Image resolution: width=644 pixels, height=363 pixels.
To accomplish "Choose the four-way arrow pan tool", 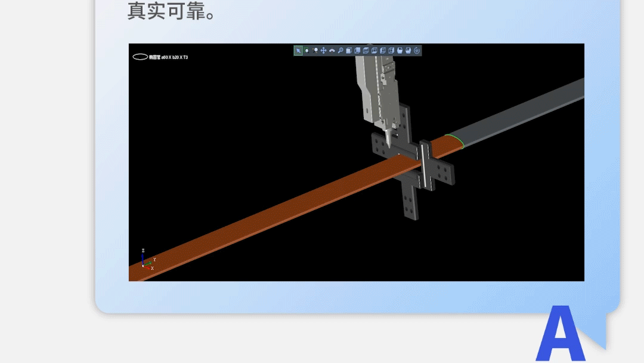I will pyautogui.click(x=323, y=51).
